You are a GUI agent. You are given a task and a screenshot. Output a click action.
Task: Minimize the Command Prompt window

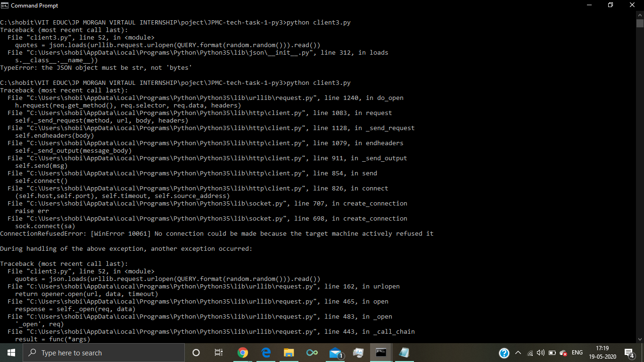coord(589,5)
